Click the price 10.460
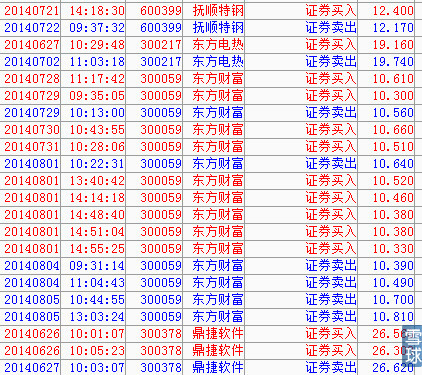 [x=393, y=198]
